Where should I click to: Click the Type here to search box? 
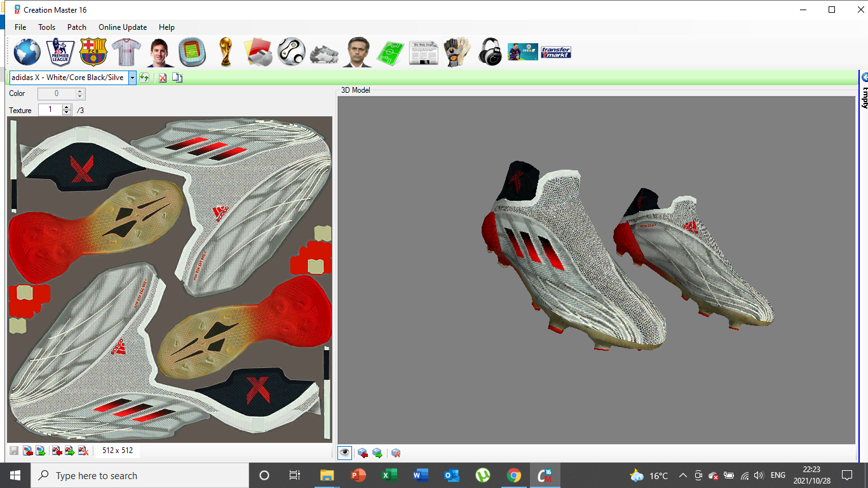pos(140,475)
